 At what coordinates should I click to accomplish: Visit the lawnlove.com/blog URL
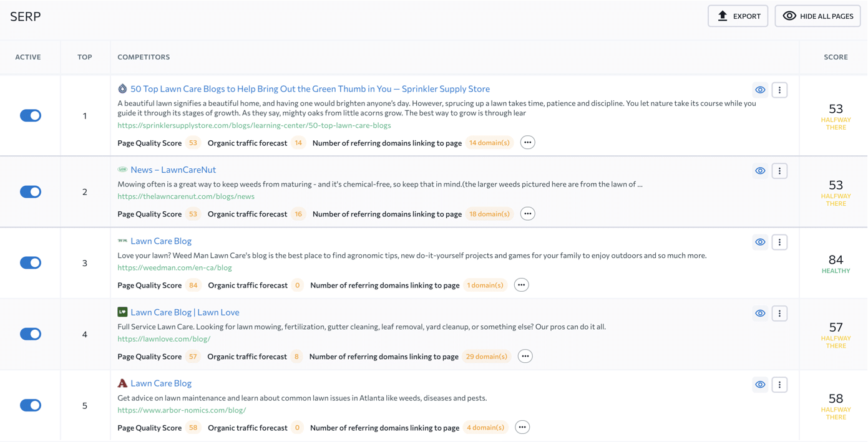point(164,339)
